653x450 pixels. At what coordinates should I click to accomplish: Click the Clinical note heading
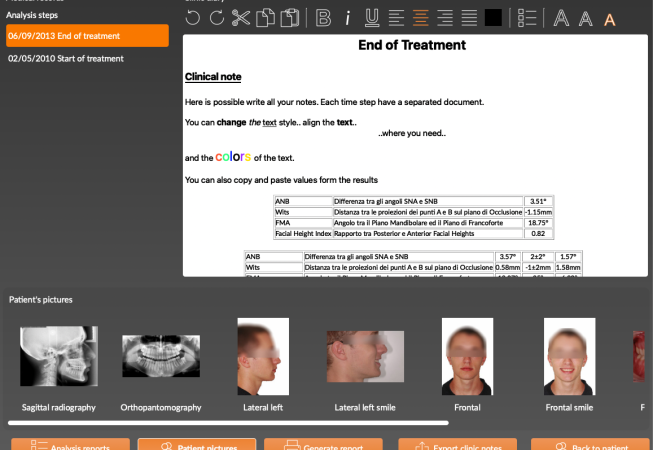point(213,77)
